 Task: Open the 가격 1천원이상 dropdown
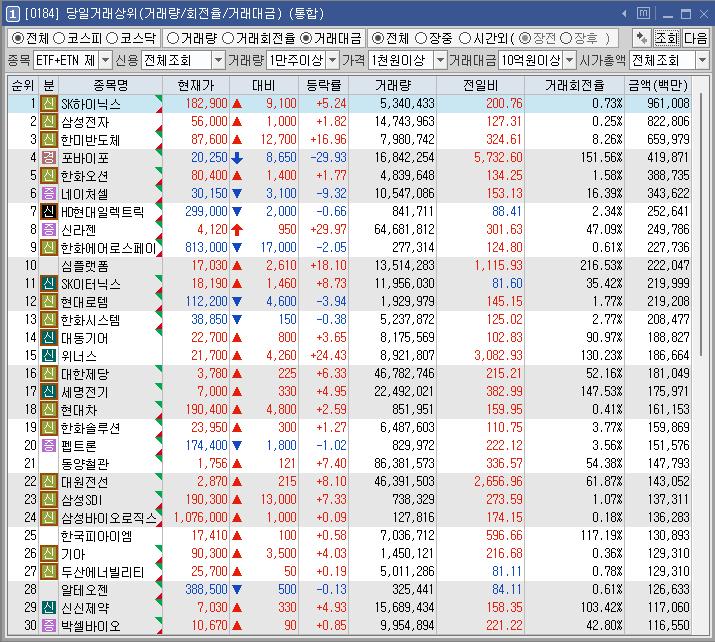pyautogui.click(x=440, y=60)
